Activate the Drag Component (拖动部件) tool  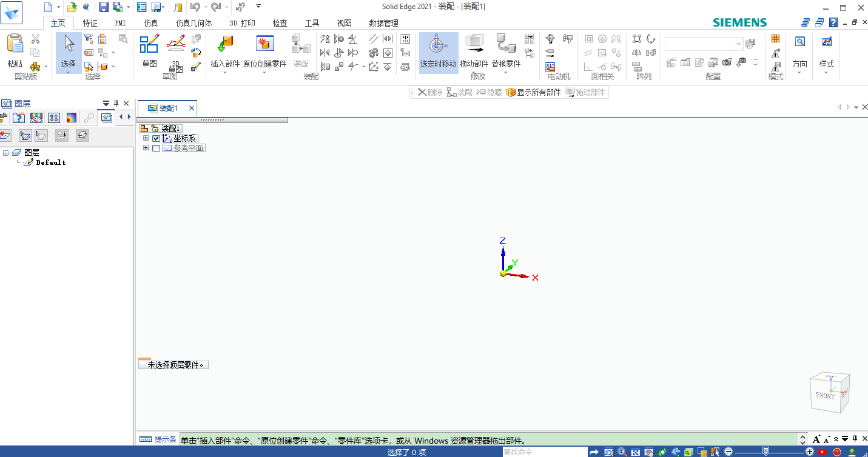[474, 45]
